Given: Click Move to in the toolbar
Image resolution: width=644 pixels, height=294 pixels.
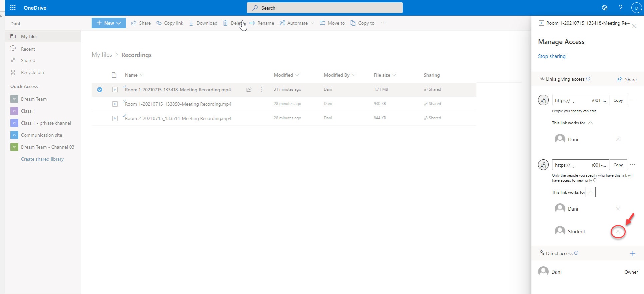Looking at the screenshot, I should (332, 23).
